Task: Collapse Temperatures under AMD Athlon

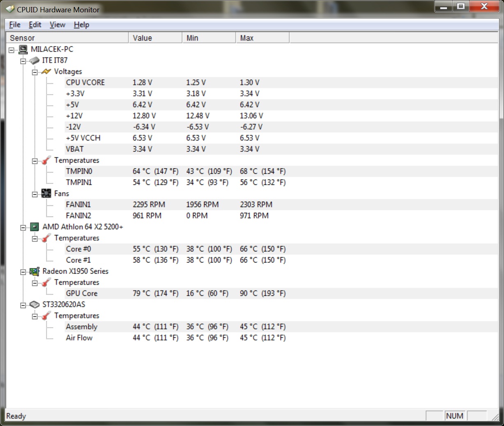Action: pyautogui.click(x=35, y=238)
